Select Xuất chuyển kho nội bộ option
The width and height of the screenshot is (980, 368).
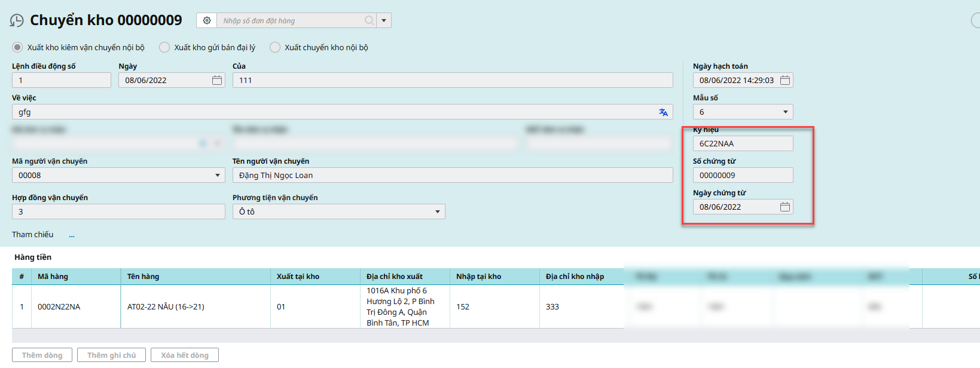click(x=275, y=47)
